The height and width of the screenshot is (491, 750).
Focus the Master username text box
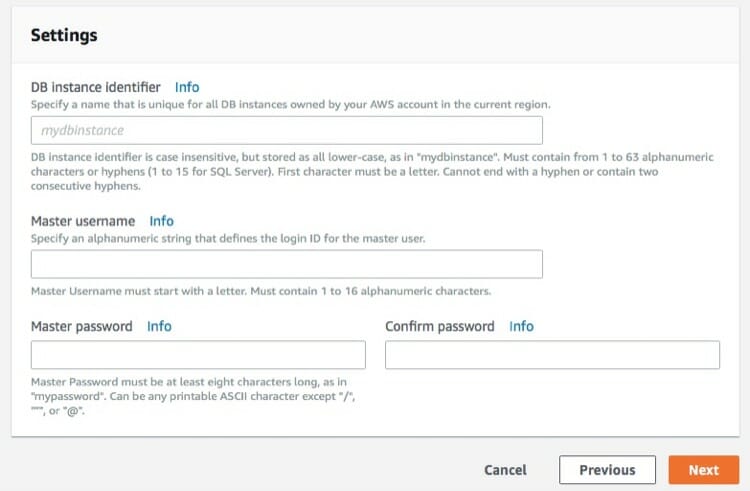point(287,264)
